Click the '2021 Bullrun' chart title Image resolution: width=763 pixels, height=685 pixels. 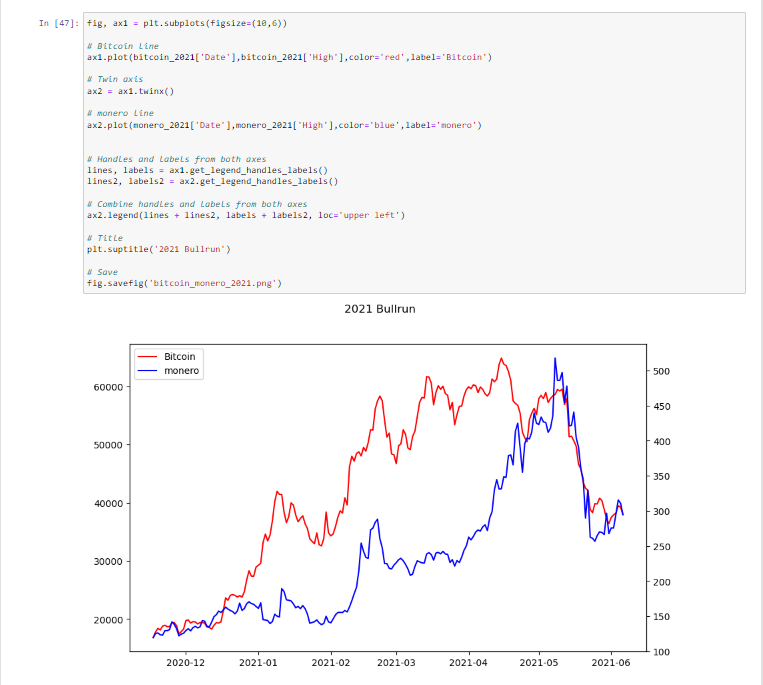[x=380, y=309]
